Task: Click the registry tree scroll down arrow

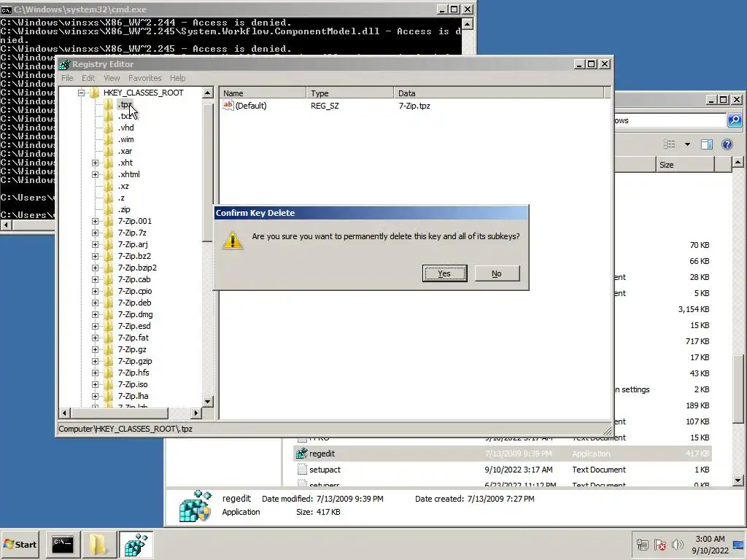Action: pyautogui.click(x=207, y=402)
